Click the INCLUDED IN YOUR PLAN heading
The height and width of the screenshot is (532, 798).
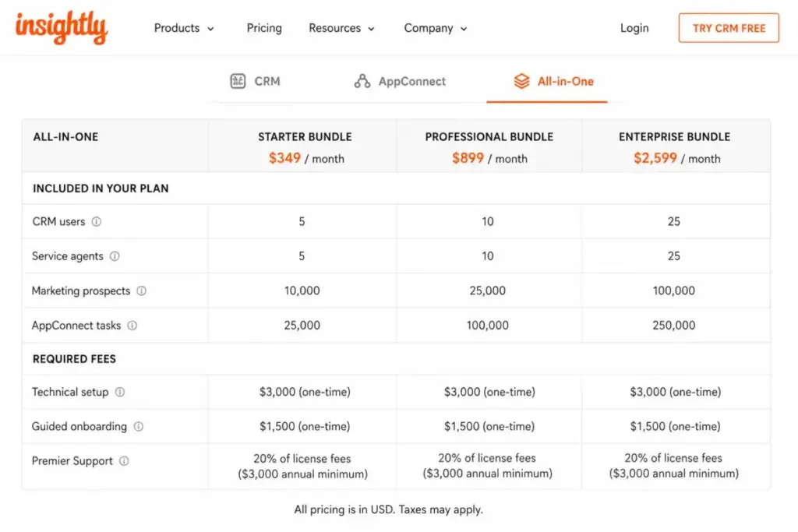tap(101, 188)
